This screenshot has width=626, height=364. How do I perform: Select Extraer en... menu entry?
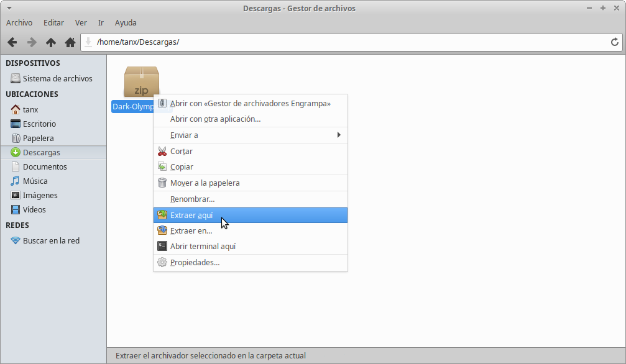point(191,230)
